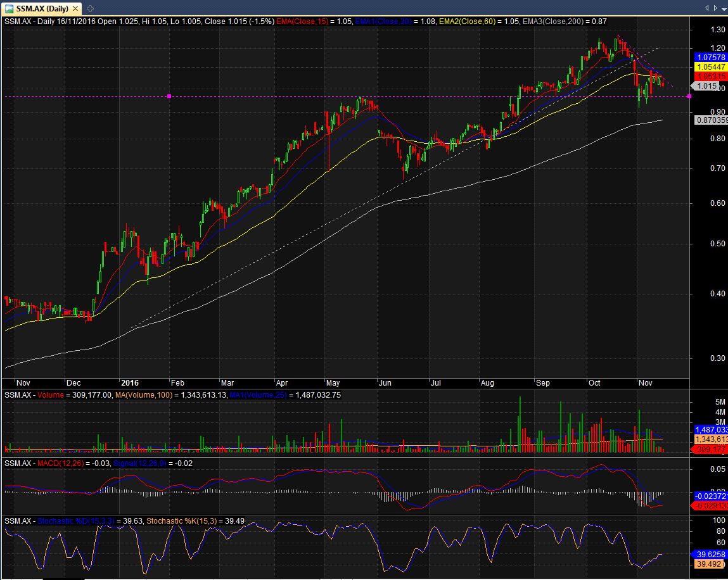Viewport: 728px width, 580px height.
Task: Click the left tab-scroll arrow
Action: click(706, 8)
